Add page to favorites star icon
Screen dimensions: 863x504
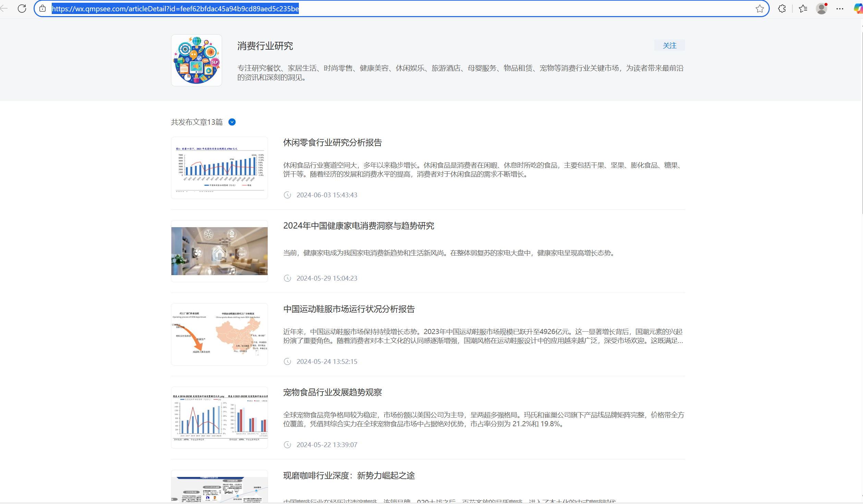pyautogui.click(x=759, y=9)
